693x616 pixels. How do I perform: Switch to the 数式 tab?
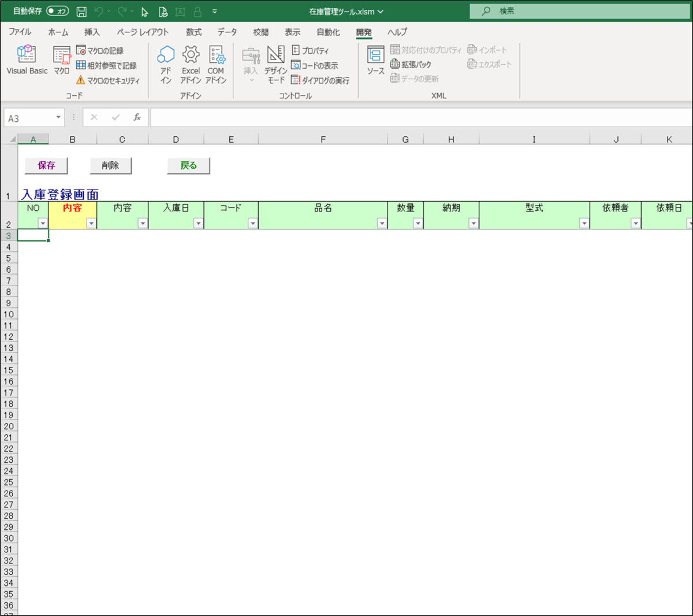click(193, 32)
